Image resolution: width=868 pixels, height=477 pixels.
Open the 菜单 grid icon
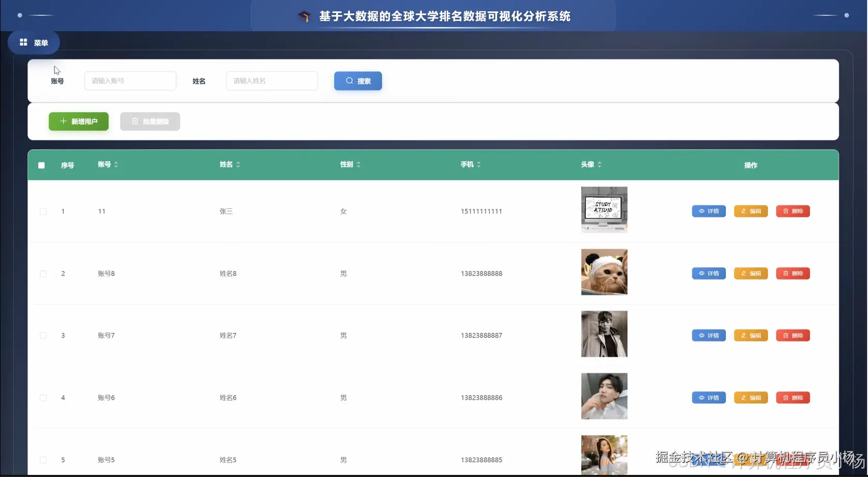coord(23,42)
